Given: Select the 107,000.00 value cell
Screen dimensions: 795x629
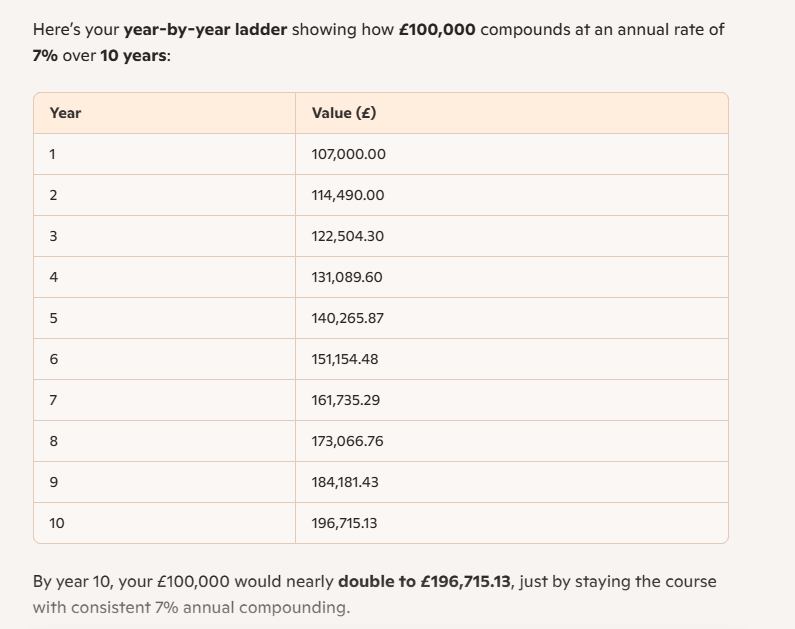Looking at the screenshot, I should tap(349, 154).
